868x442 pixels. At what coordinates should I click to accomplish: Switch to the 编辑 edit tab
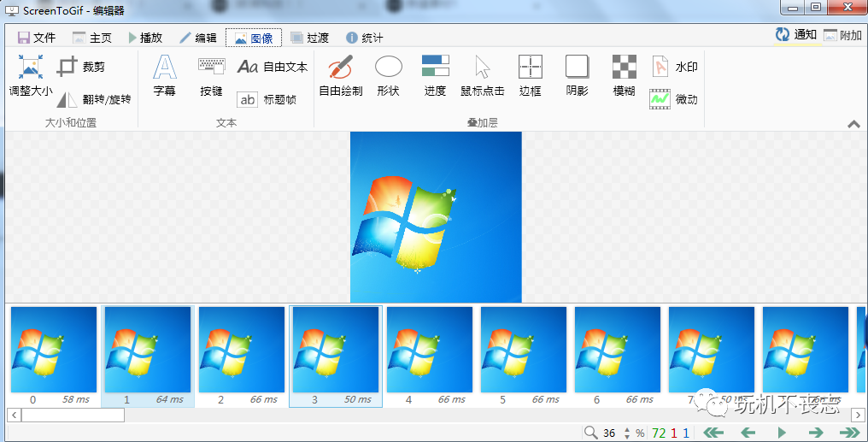coord(198,38)
